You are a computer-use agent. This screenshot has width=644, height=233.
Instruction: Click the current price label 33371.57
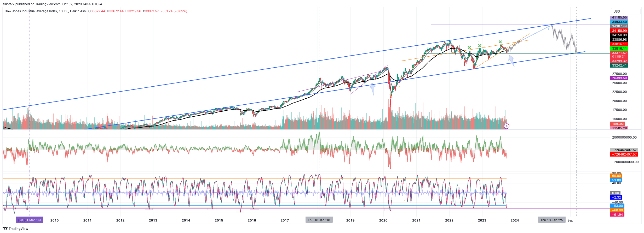click(619, 53)
